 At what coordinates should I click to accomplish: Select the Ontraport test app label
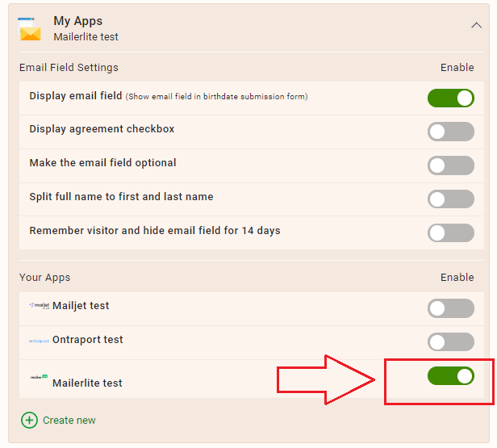[88, 340]
